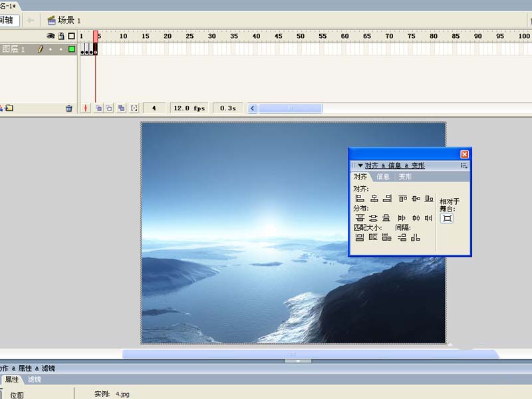
Task: Open the modify onion markers button
Action: pyautogui.click(x=134, y=108)
